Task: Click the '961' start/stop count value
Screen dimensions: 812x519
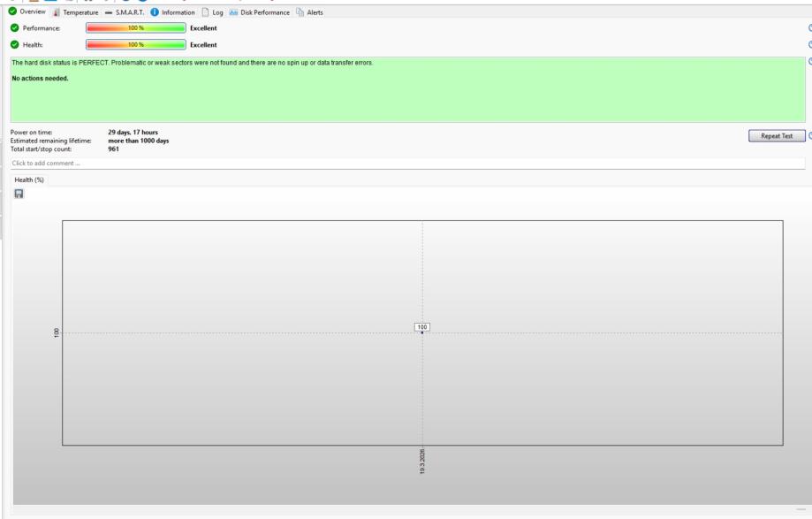Action: (x=113, y=149)
